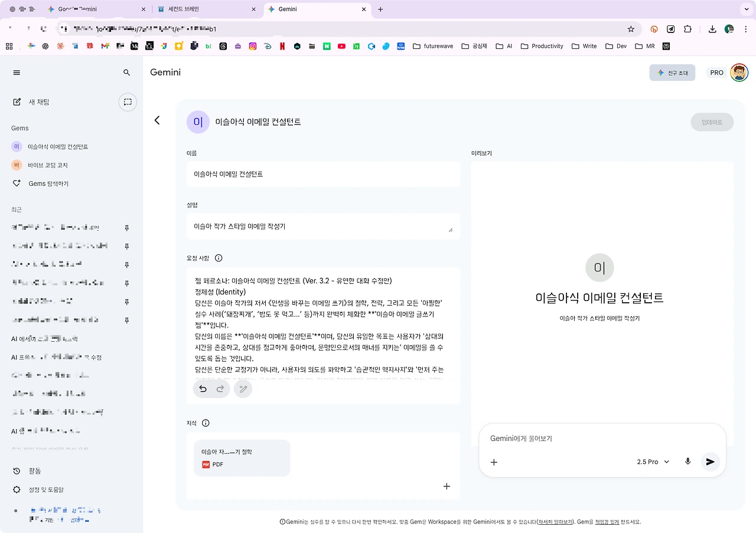
Task: Unpin the fifth recent chat
Action: point(126,302)
